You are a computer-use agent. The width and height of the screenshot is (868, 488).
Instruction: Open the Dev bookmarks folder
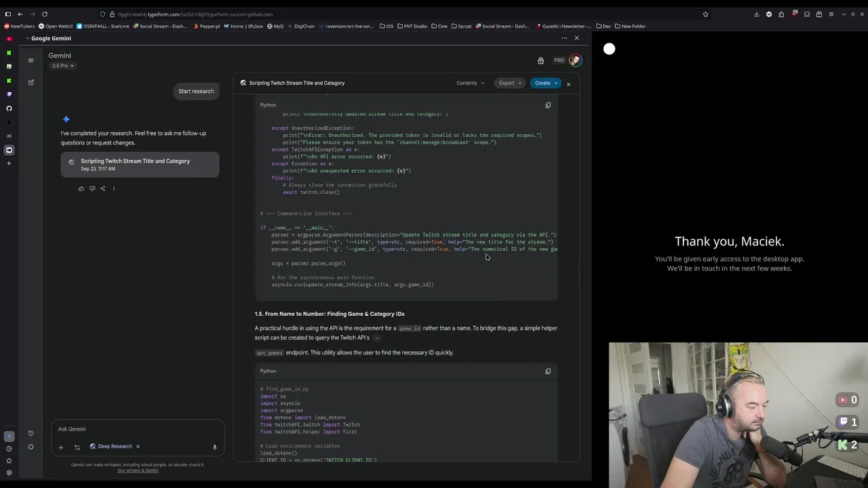pos(604,26)
